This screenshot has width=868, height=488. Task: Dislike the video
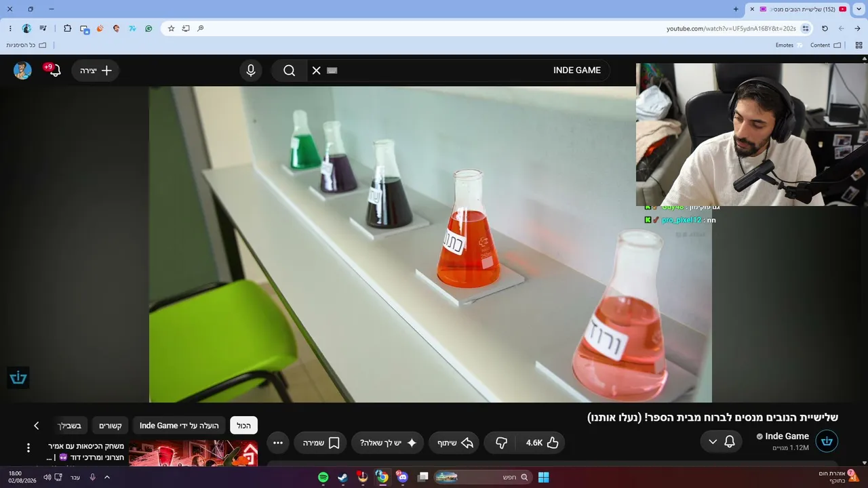tap(502, 443)
